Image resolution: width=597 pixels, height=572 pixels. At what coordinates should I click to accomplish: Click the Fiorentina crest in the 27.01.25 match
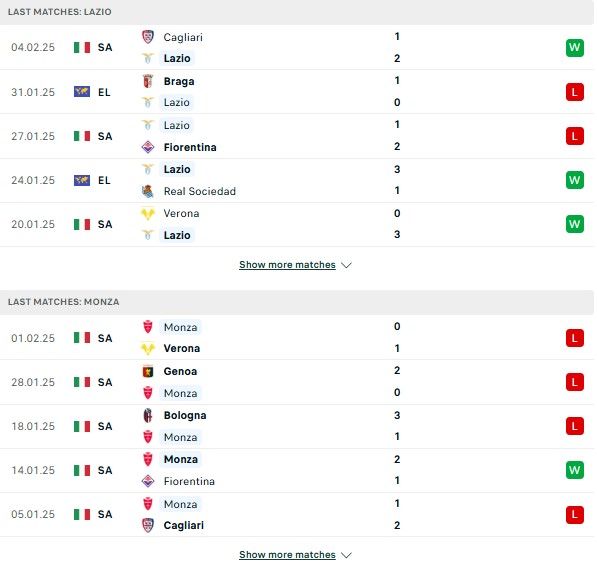pyautogui.click(x=148, y=147)
